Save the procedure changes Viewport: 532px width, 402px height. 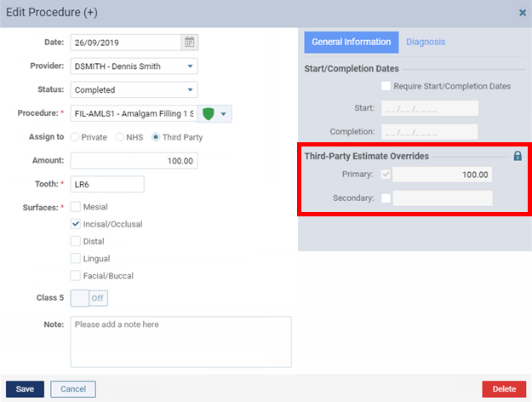[25, 388]
